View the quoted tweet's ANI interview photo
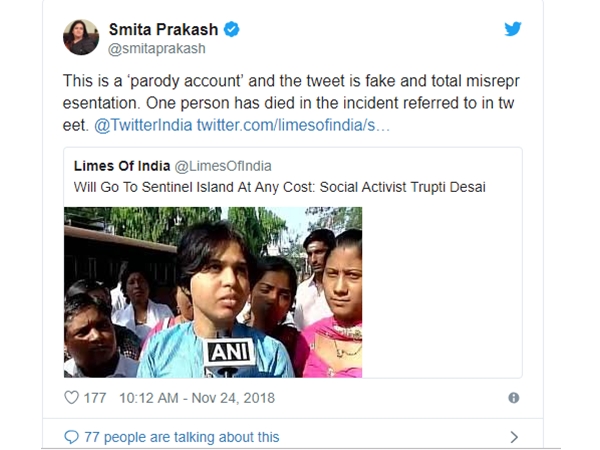 pos(213,292)
